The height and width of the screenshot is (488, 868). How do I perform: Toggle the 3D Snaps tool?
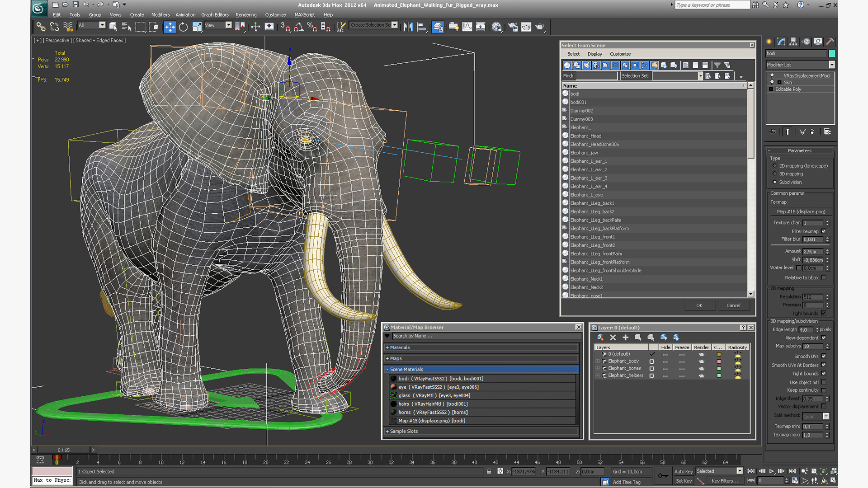tap(285, 27)
